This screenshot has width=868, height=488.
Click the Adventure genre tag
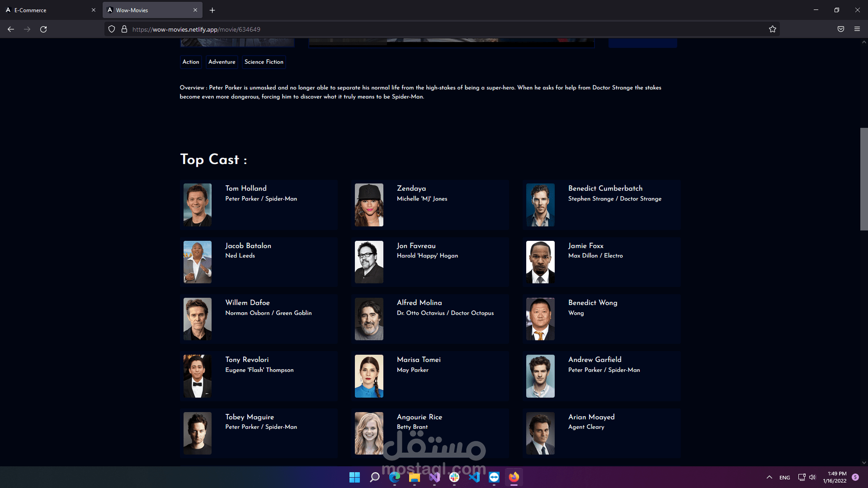coord(222,62)
